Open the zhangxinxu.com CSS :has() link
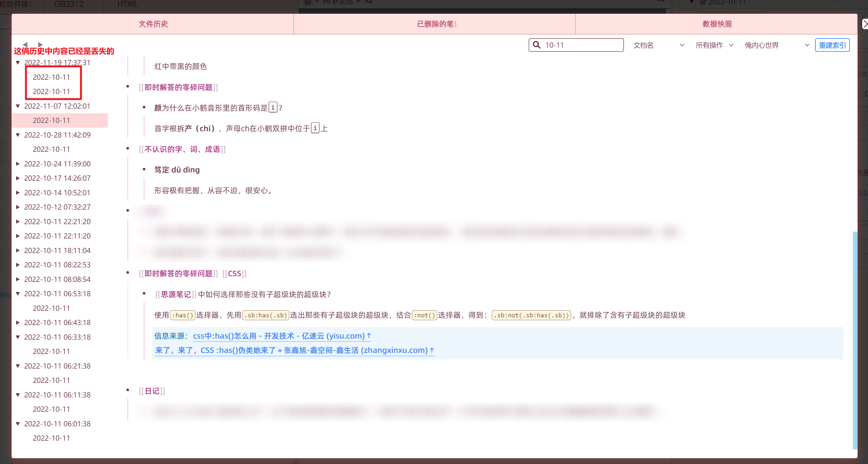 pos(294,350)
